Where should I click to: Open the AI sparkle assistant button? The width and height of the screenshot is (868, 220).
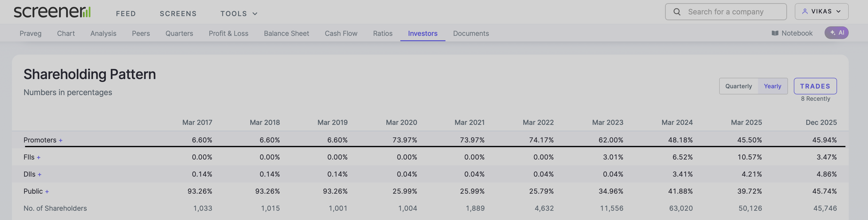(836, 33)
